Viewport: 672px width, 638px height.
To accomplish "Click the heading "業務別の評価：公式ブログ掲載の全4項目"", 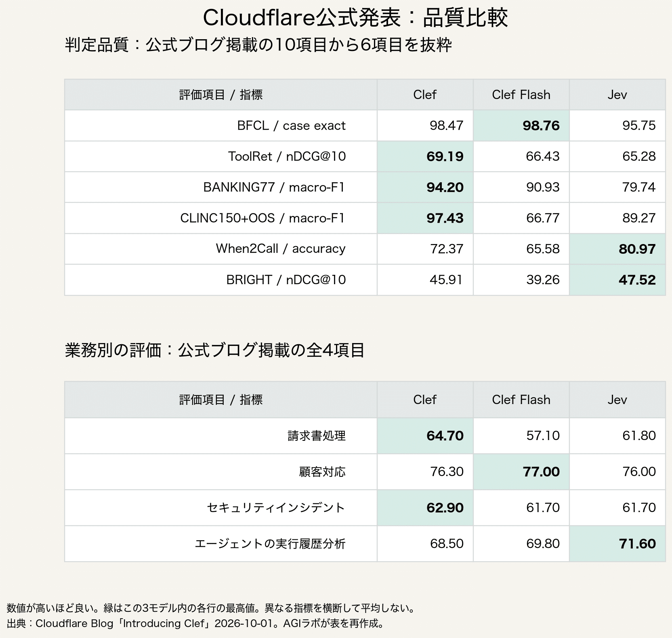I will pyautogui.click(x=215, y=350).
